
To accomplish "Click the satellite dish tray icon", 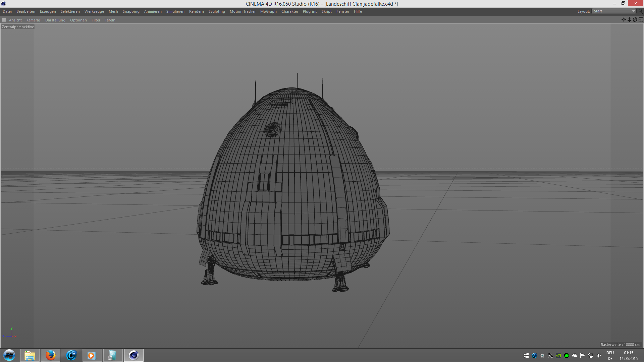I will (x=550, y=356).
